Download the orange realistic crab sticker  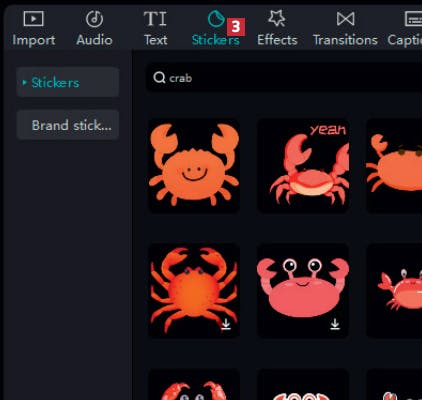[x=226, y=324]
